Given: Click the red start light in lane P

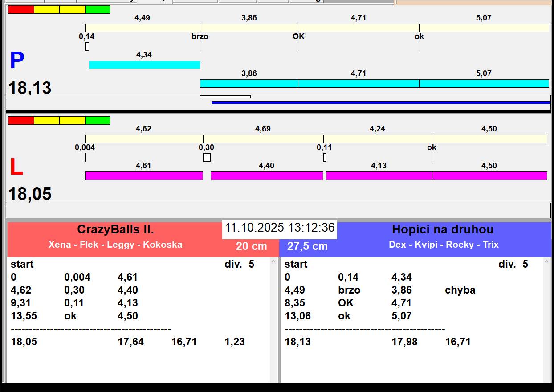Looking at the screenshot, I should click(x=21, y=9).
